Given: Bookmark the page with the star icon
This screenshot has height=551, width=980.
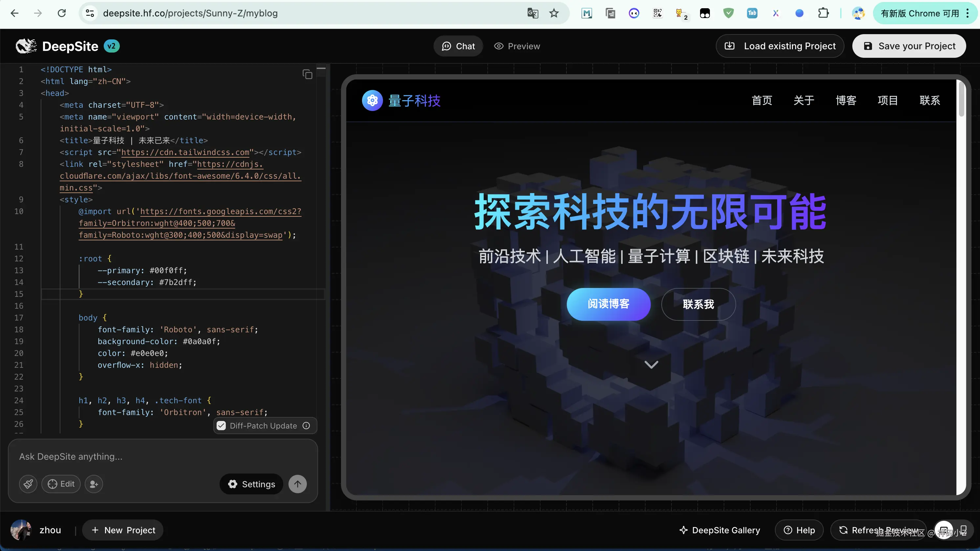Looking at the screenshot, I should [x=554, y=13].
